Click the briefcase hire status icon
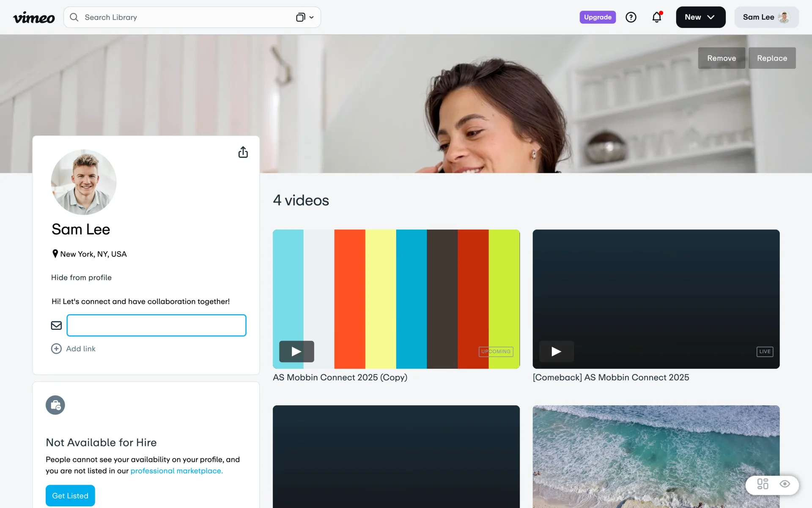The width and height of the screenshot is (812, 508). (55, 405)
